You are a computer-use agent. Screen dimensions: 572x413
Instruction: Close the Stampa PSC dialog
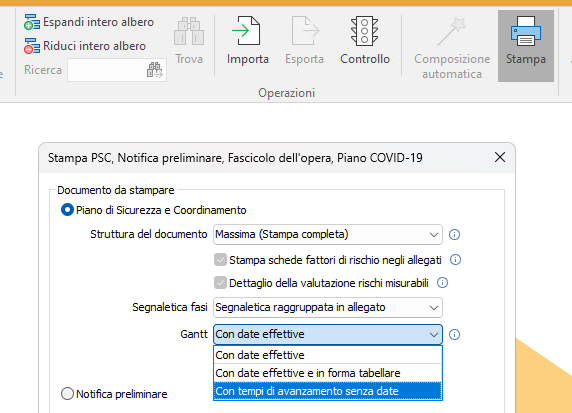pyautogui.click(x=500, y=157)
